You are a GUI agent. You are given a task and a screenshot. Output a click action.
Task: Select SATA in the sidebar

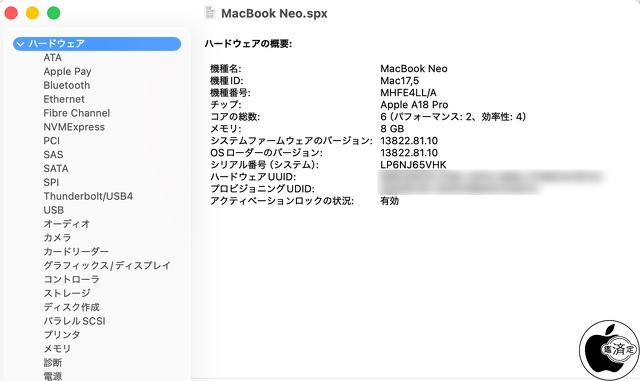(56, 169)
